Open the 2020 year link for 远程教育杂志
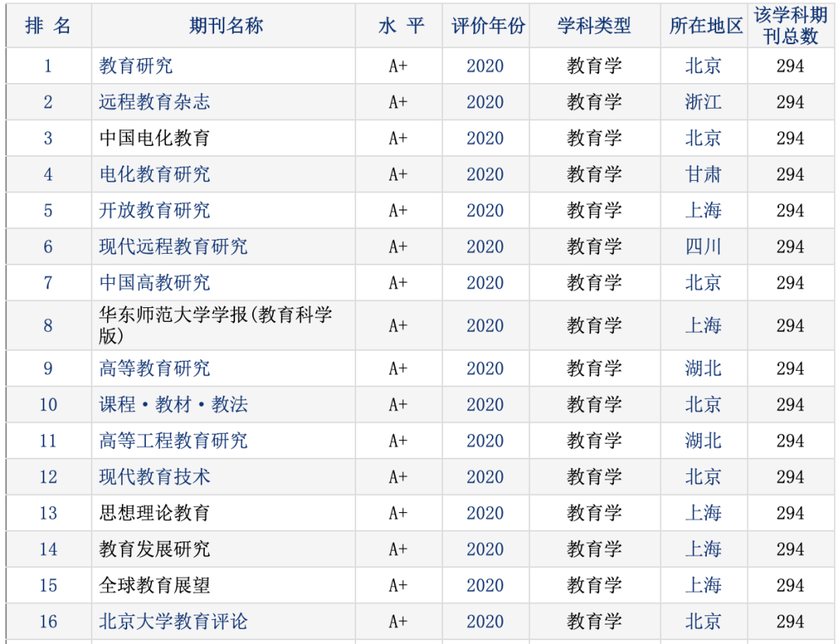 [485, 102]
